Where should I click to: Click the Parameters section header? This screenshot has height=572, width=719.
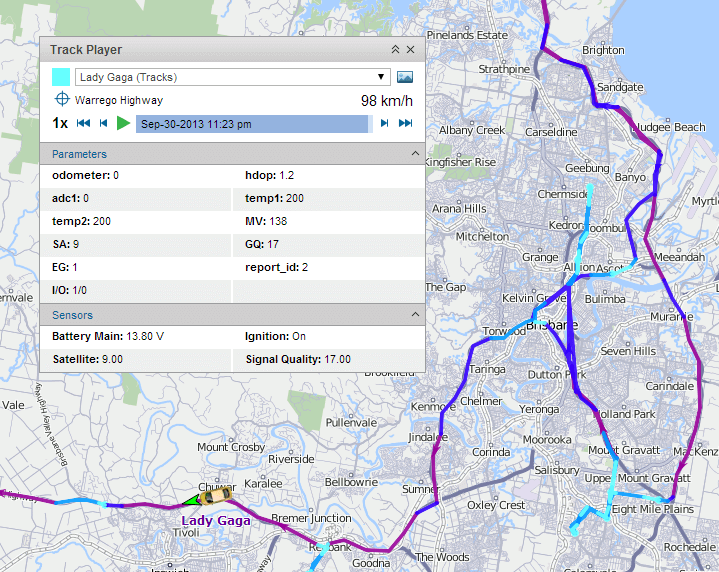point(232,154)
